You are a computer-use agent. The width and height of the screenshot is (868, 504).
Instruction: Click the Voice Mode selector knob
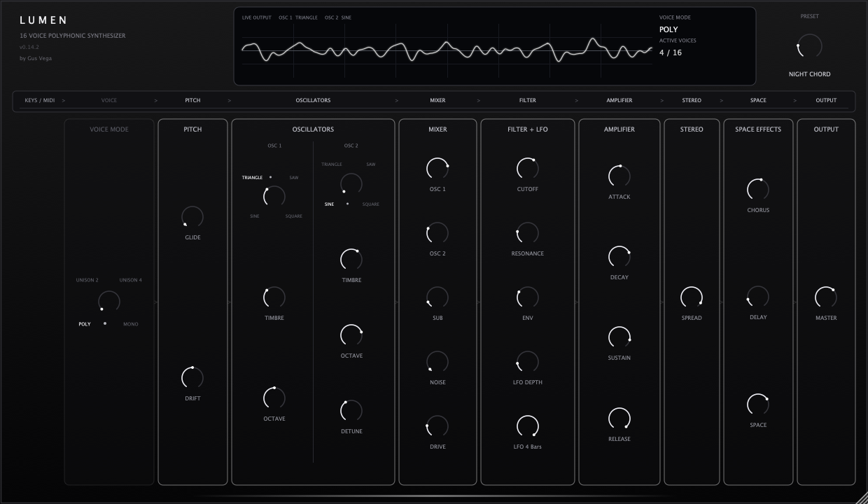pyautogui.click(x=109, y=302)
